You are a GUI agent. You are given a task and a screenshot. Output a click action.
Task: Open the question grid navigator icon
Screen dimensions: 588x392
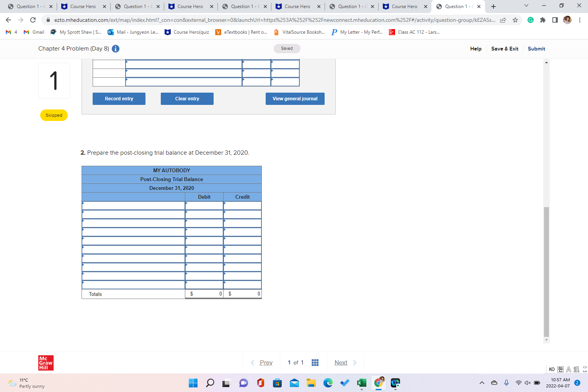pyautogui.click(x=315, y=363)
